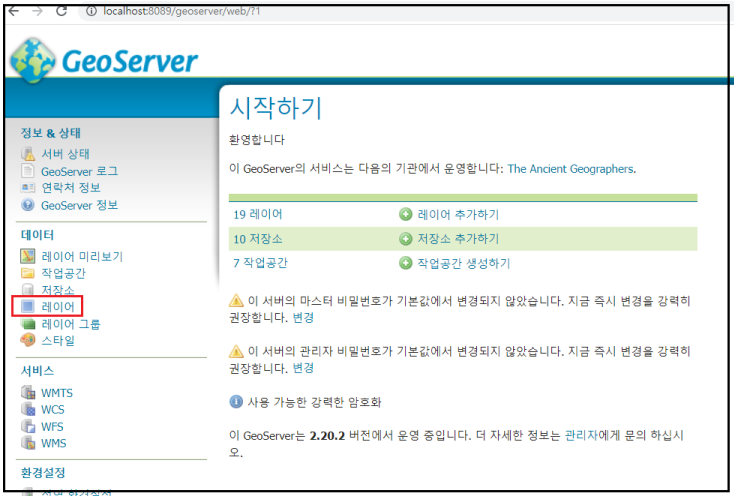The width and height of the screenshot is (734, 496).
Task: Open the 7 작업공간 count link
Action: click(260, 263)
